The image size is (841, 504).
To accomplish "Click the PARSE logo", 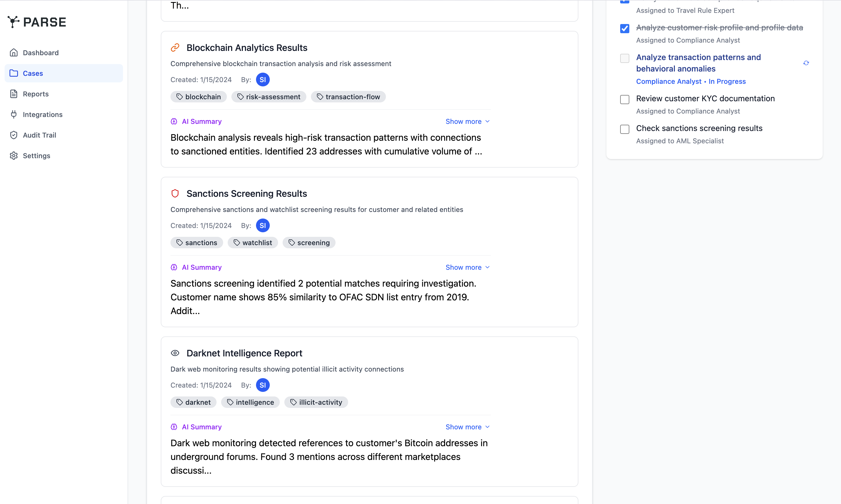I will click(37, 22).
